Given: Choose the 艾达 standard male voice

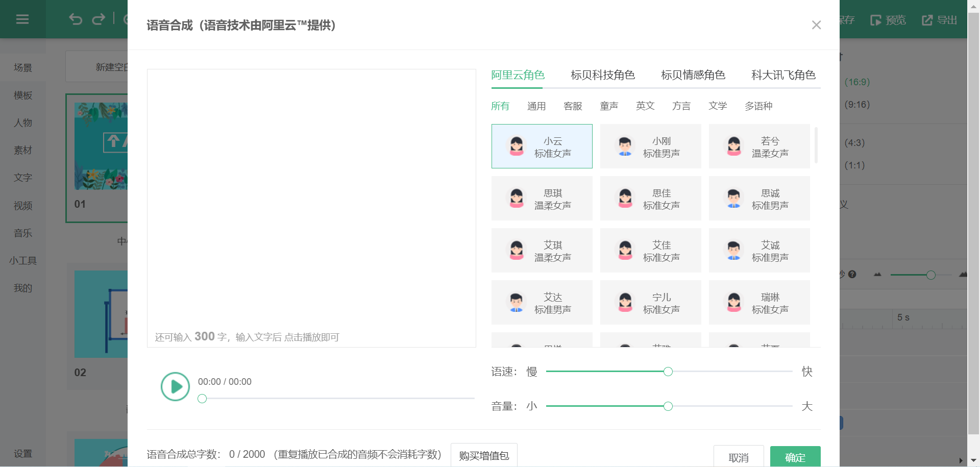Looking at the screenshot, I should [542, 303].
